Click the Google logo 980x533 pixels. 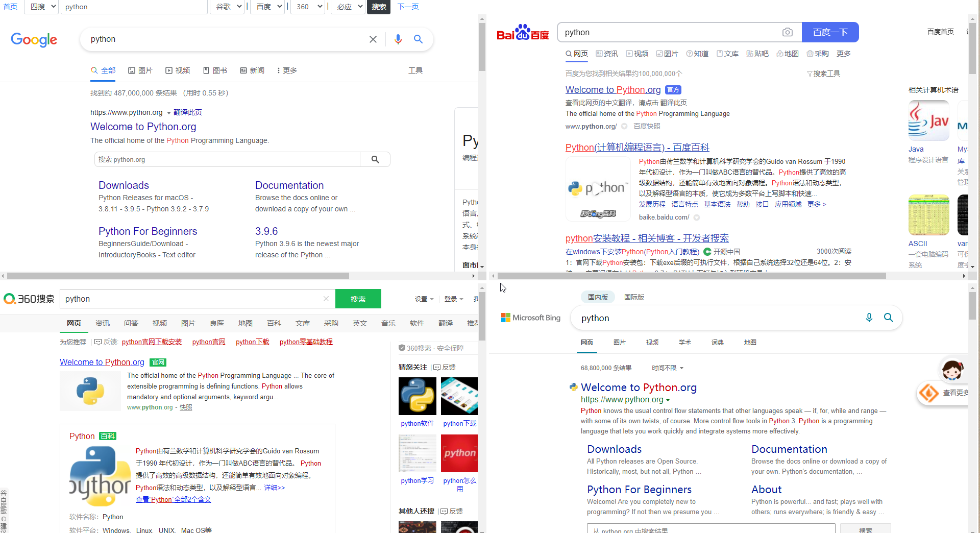[x=34, y=39]
